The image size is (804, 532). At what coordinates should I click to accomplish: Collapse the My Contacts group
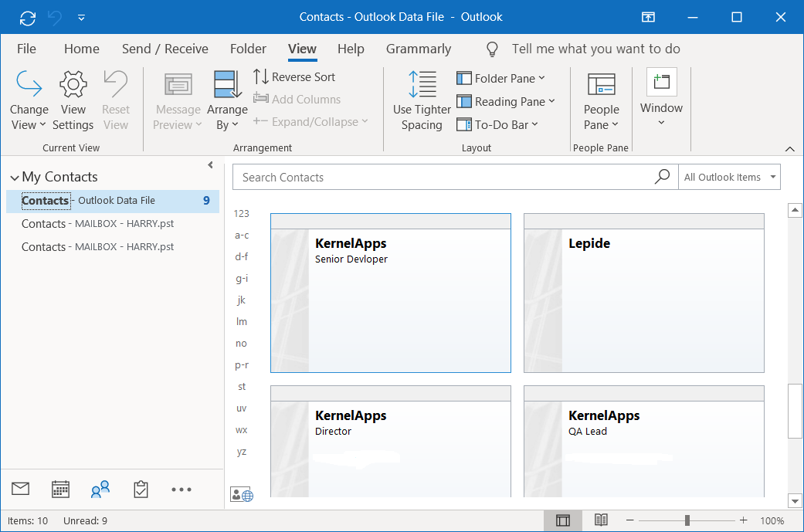pos(15,178)
